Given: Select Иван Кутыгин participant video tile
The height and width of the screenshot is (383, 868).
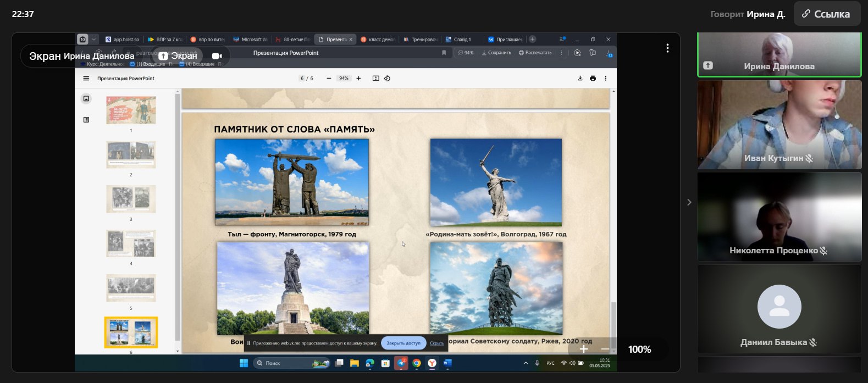Looking at the screenshot, I should [x=779, y=125].
